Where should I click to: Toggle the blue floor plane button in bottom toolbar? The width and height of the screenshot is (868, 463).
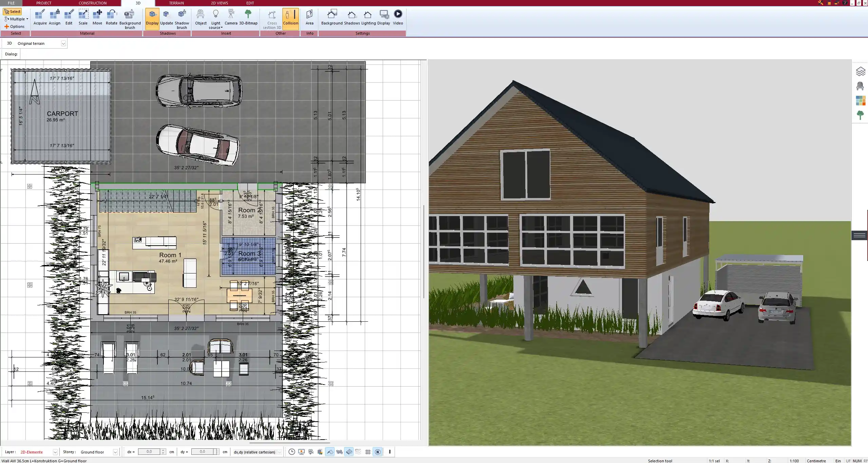click(x=349, y=452)
